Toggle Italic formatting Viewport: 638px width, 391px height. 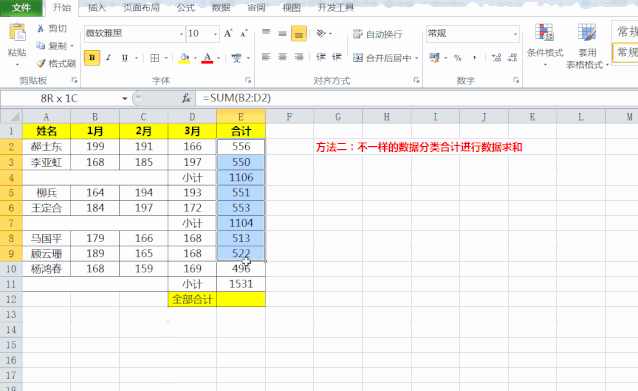tap(108, 58)
